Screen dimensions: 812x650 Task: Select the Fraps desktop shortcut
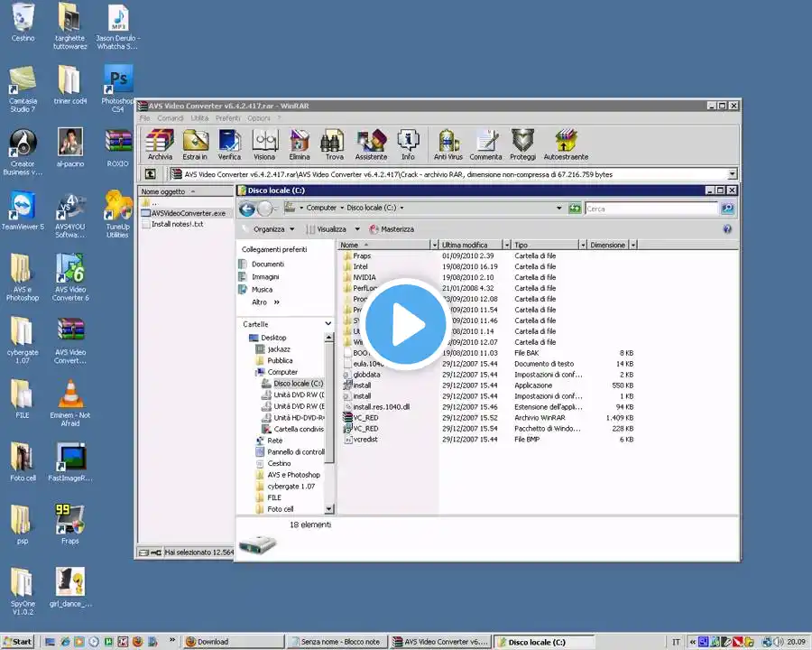point(69,524)
